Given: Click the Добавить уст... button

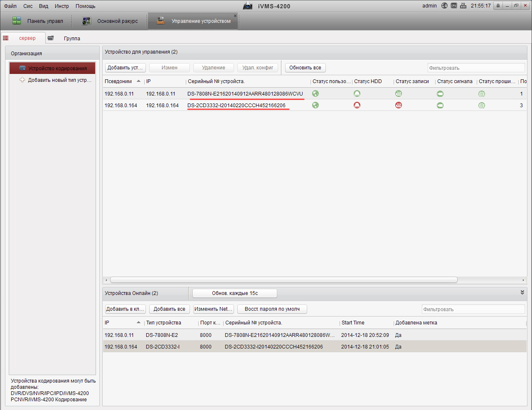Looking at the screenshot, I should (x=125, y=68).
